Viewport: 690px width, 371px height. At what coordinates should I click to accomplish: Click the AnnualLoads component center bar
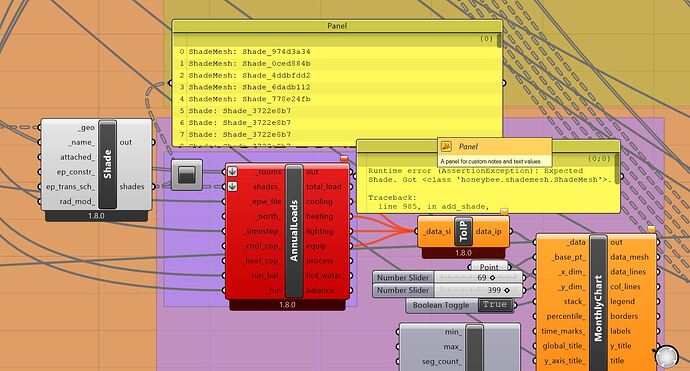point(294,231)
